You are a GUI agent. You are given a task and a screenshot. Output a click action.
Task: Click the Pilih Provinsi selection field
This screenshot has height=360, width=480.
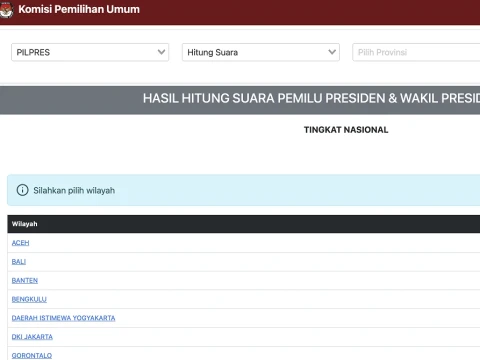click(x=416, y=52)
